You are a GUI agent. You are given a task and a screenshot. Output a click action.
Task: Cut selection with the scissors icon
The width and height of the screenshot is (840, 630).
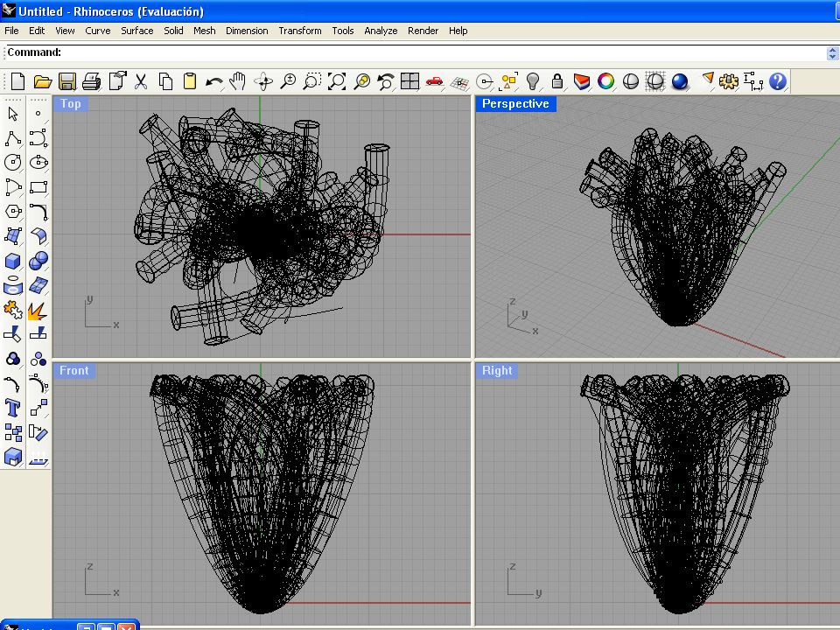pos(141,81)
